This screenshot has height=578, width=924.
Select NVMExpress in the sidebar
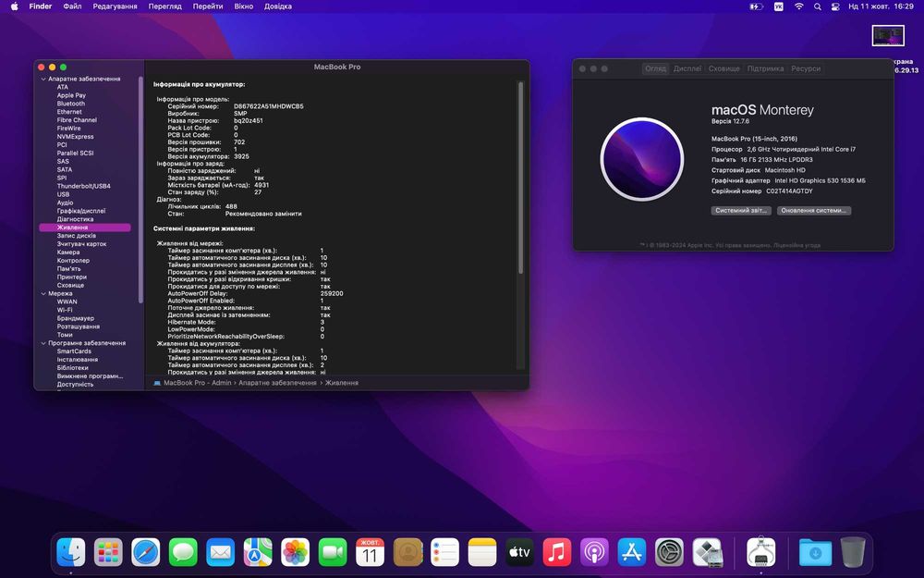[x=75, y=136]
